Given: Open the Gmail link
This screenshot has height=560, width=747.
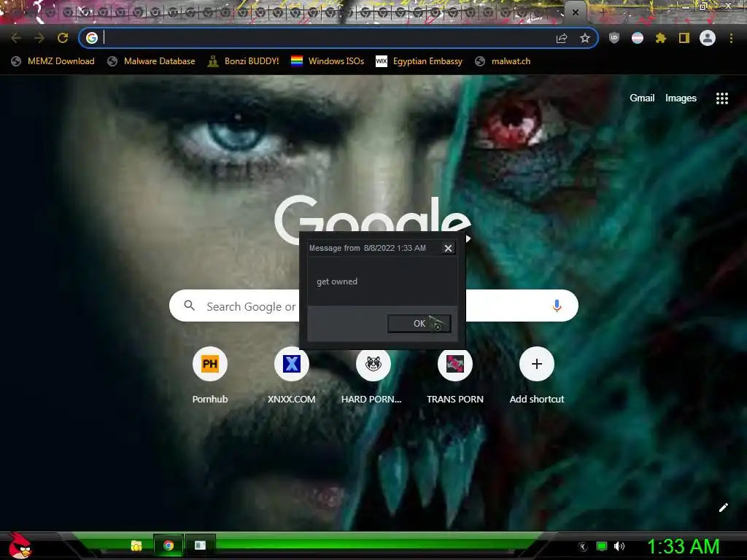Looking at the screenshot, I should [642, 98].
